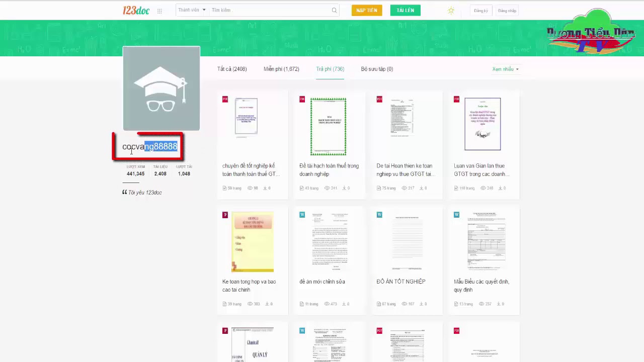The height and width of the screenshot is (362, 644).
Task: Open the Xem nhiều sort dropdown
Action: tap(505, 69)
